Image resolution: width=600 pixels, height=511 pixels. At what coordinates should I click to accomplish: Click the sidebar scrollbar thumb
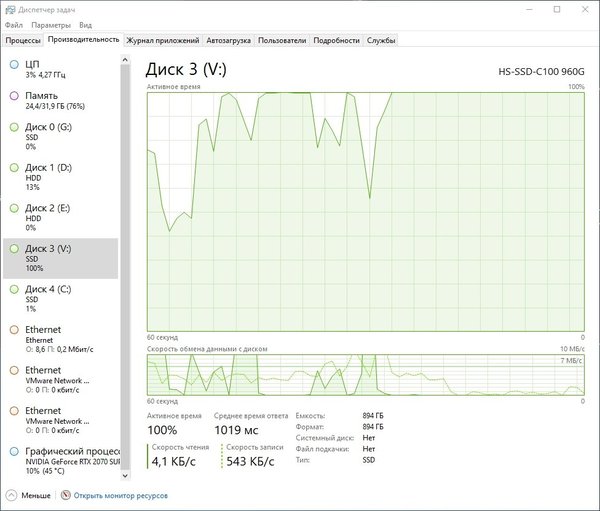(x=125, y=267)
